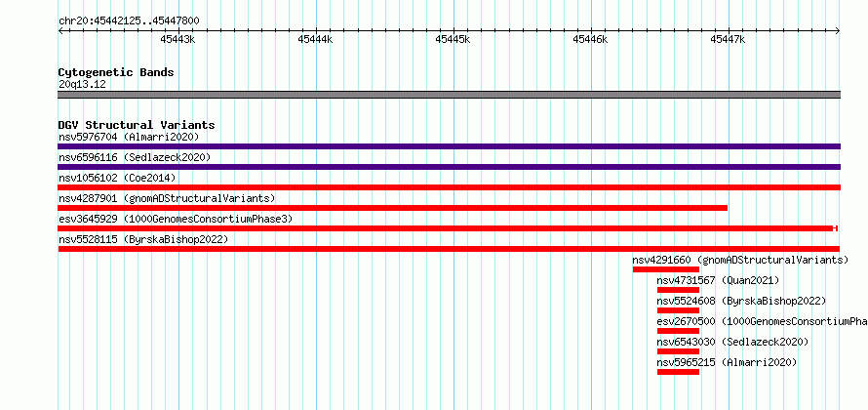The image size is (868, 410).
Task: Open variant nsv1056102 (Coe2014) label
Action: (117, 178)
